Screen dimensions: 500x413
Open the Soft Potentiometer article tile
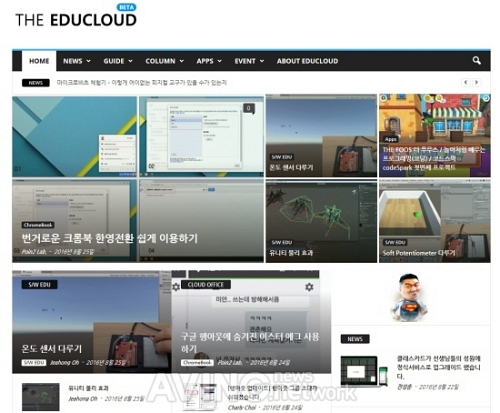[x=435, y=222]
